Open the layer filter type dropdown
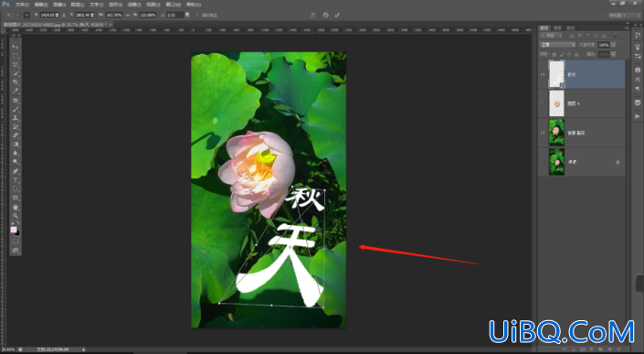This screenshot has height=354, width=644. coord(551,36)
